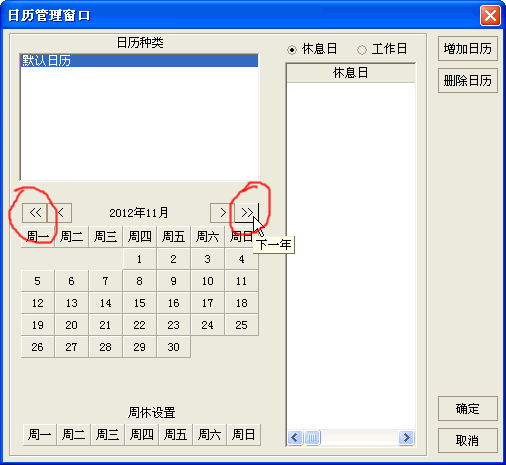Screen dimensions: 506x465
Task: Go to previous month with < button
Action: tap(60, 213)
